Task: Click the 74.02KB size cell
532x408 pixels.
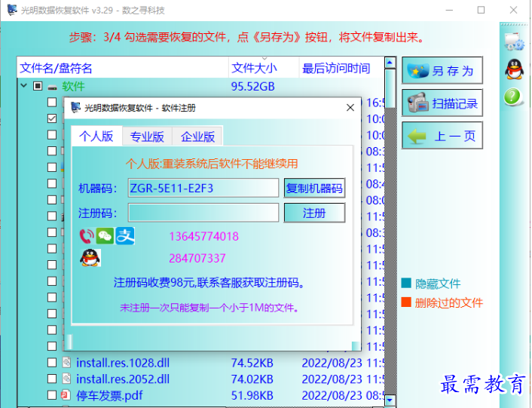Action: (252, 379)
